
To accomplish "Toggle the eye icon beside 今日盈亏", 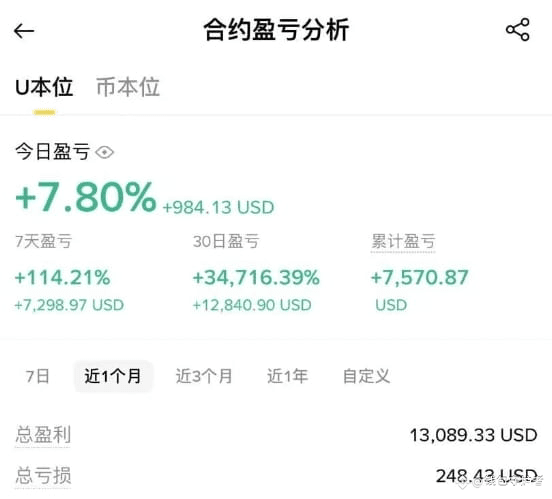I will pos(104,152).
